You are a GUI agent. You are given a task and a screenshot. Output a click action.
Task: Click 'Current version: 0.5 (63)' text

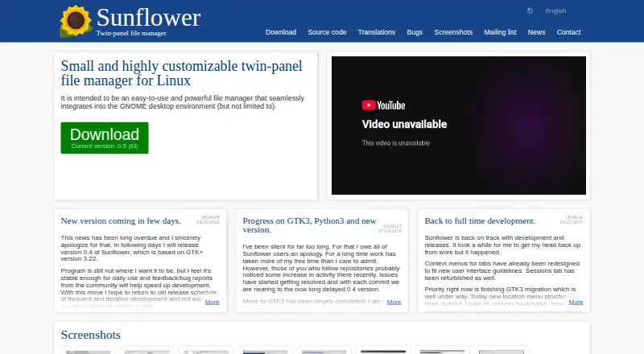tap(105, 146)
